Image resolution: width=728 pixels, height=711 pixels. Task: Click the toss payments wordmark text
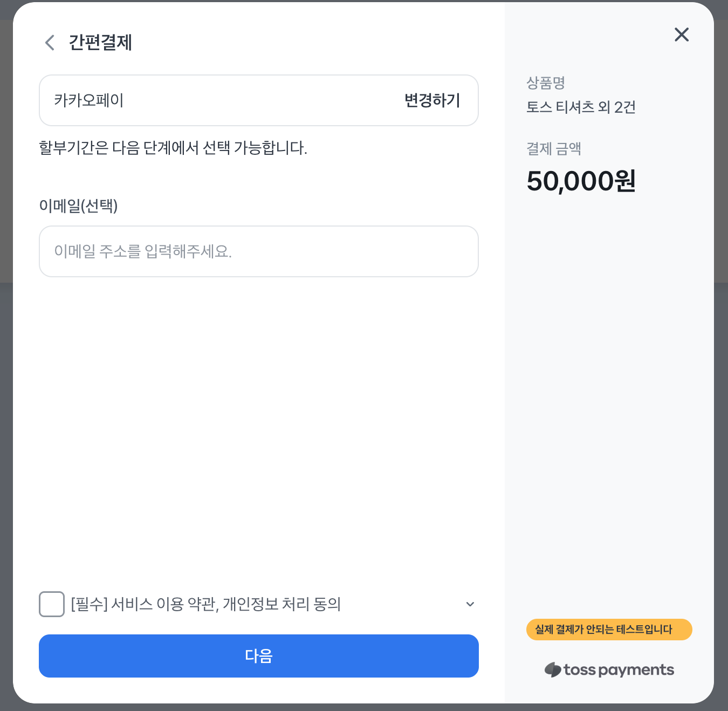click(x=619, y=670)
